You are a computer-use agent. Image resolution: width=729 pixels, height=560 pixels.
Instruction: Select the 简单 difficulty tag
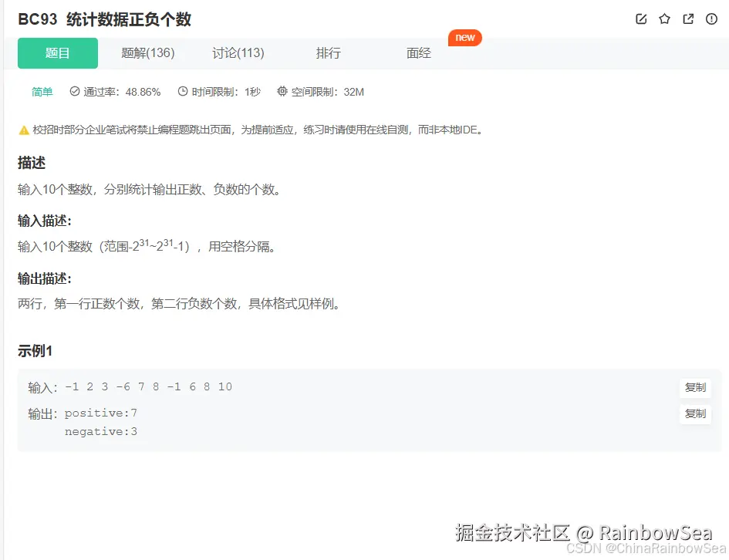(x=42, y=91)
